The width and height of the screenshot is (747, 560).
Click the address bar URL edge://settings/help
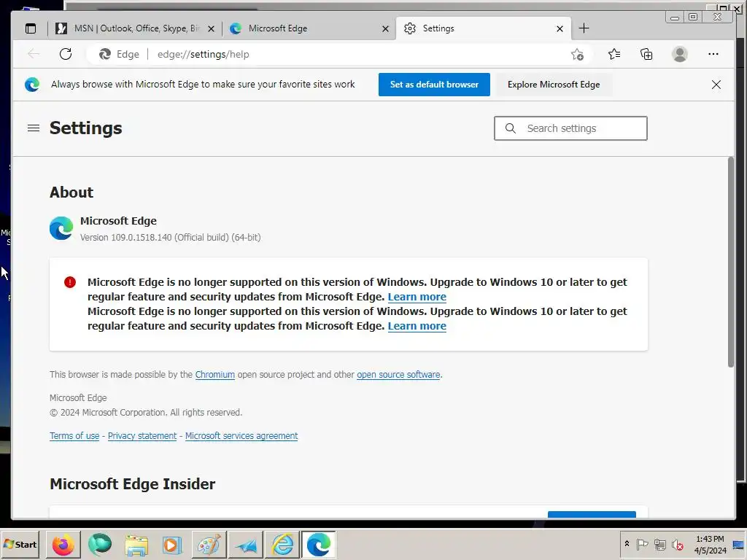(203, 54)
